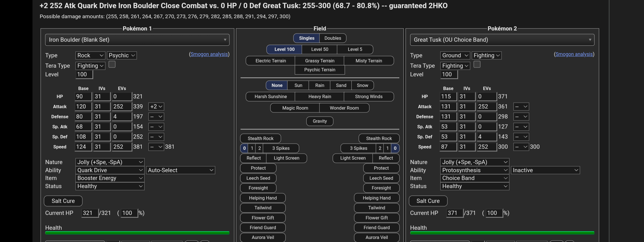Click Pokémon 1 Current HP field
The height and width of the screenshot is (242, 644).
click(x=90, y=213)
